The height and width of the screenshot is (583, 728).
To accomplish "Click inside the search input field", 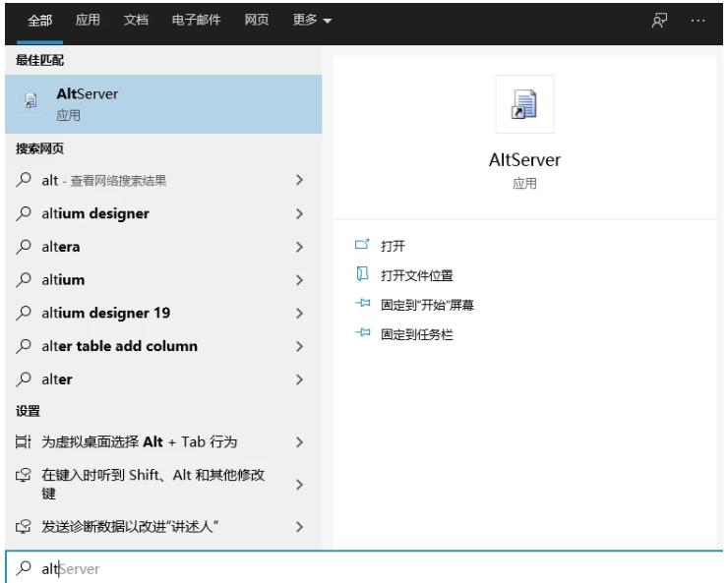I will [x=364, y=568].
